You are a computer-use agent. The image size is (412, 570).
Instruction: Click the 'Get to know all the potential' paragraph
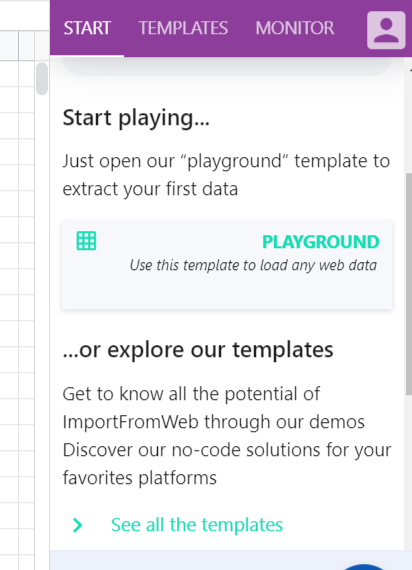pyautogui.click(x=227, y=435)
